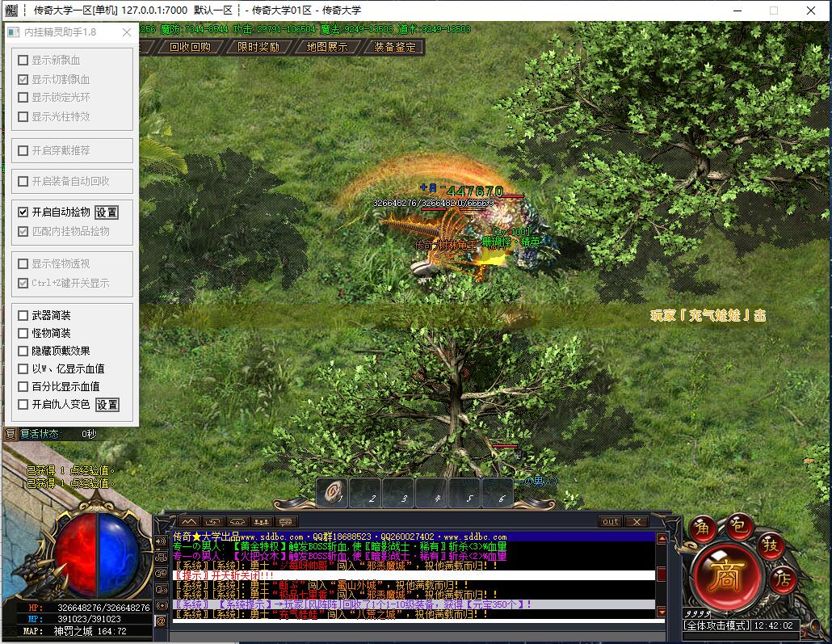Click hotbar slot 3
Screen dimensions: 832x644
point(398,493)
